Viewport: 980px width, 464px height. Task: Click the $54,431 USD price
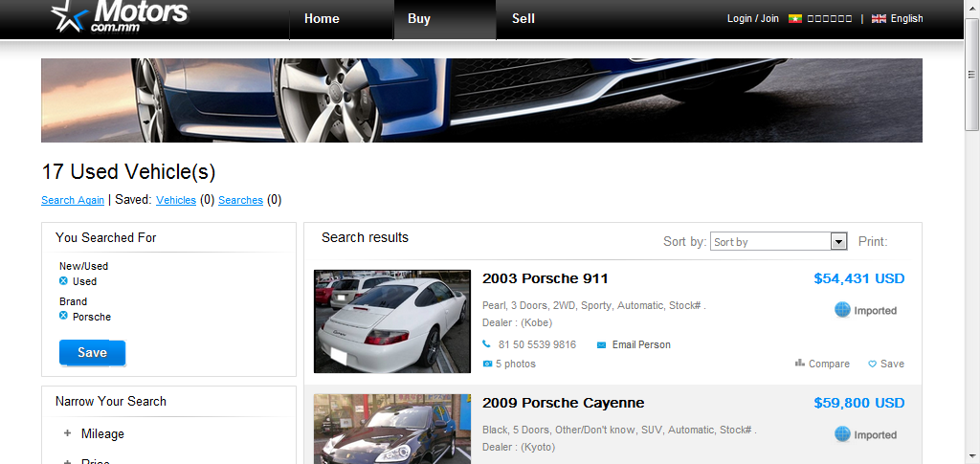858,278
